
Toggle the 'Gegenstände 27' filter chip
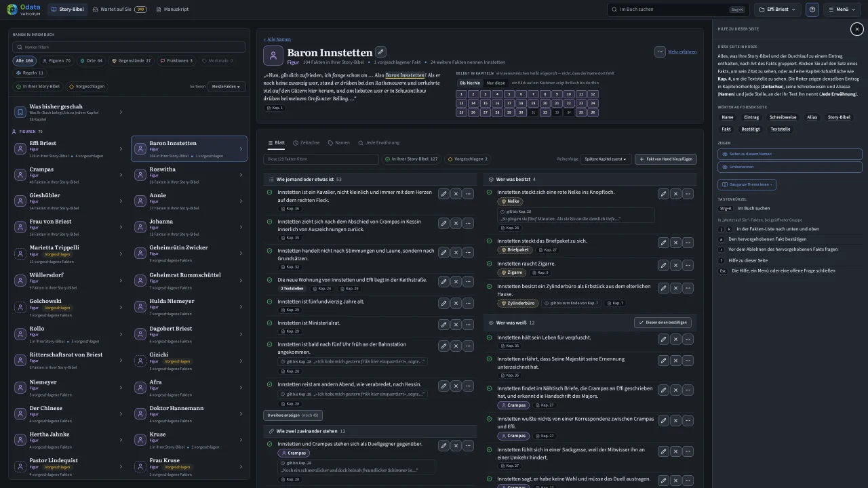pos(132,61)
